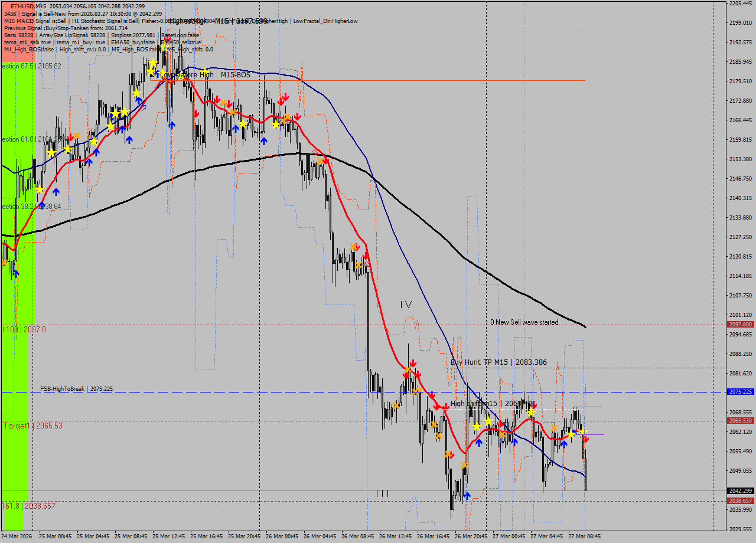Click the wave III marker near the bottom
The height and width of the screenshot is (543, 756).
pyautogui.click(x=382, y=493)
